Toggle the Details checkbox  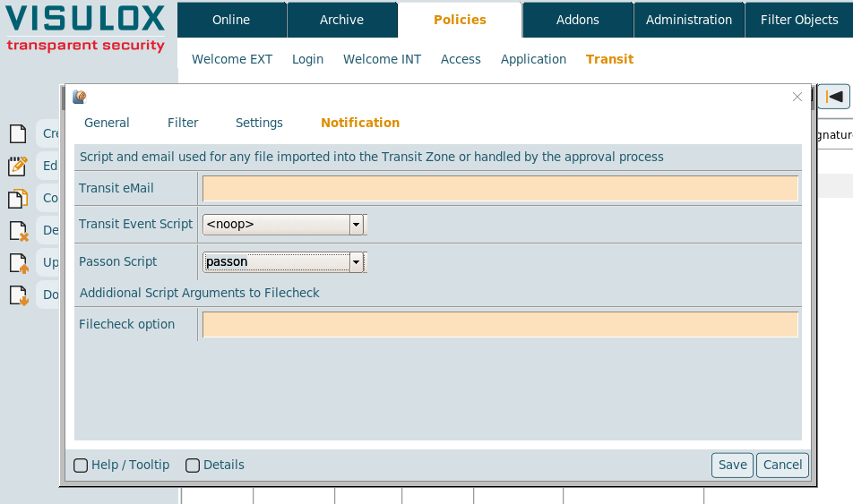pyautogui.click(x=193, y=466)
